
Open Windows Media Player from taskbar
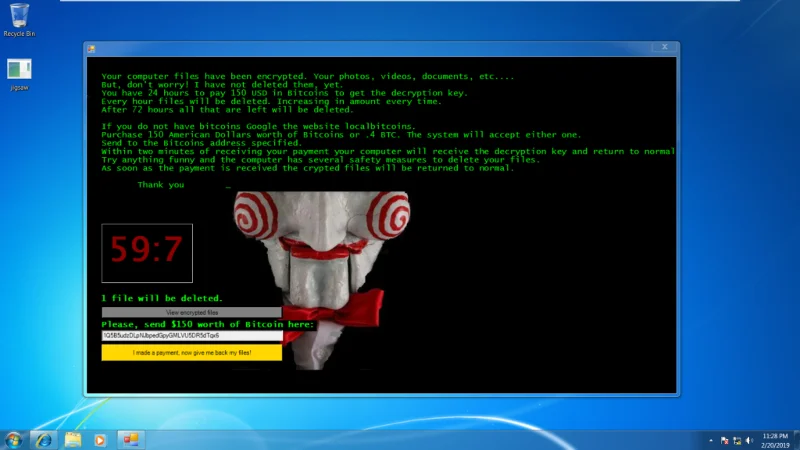coord(100,440)
